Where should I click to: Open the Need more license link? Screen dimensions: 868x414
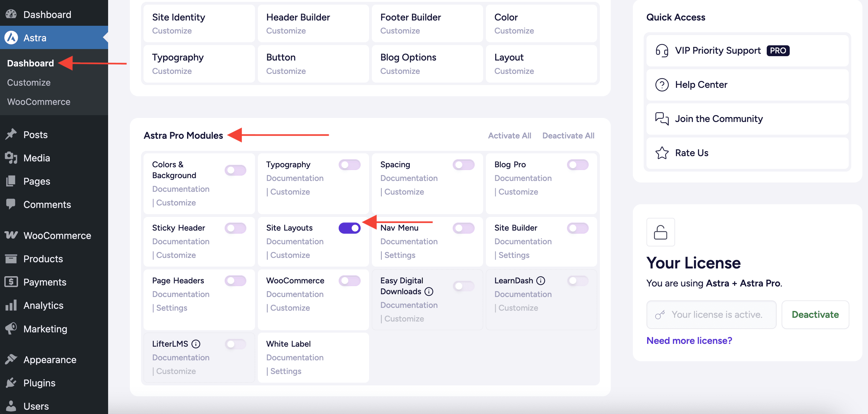[689, 340]
